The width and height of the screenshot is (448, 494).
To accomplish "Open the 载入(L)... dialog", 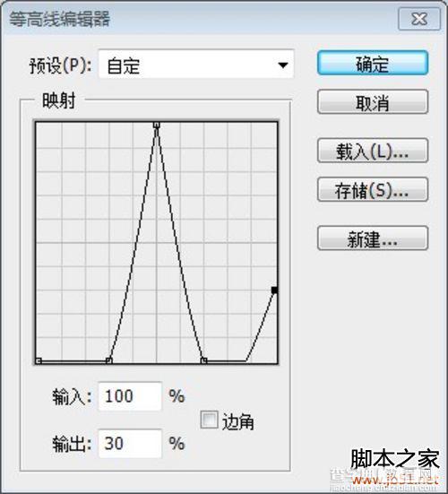I will (x=373, y=151).
